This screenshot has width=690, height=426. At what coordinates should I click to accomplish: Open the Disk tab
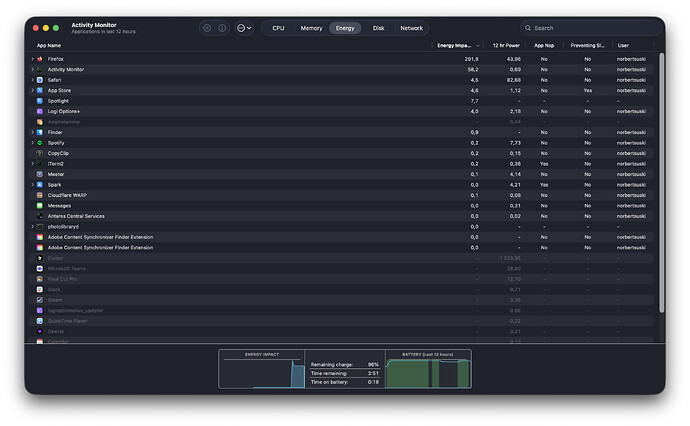tap(378, 28)
